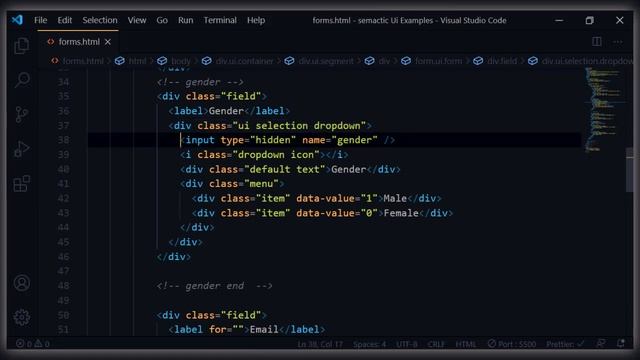Screen dimensions: 640x360
Task: Open the Edit menu
Action: click(64, 20)
